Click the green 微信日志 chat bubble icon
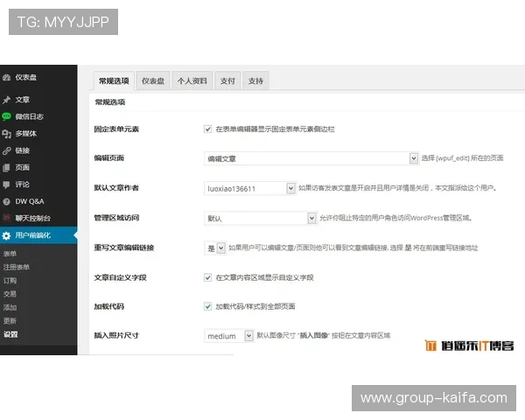 click(6, 116)
